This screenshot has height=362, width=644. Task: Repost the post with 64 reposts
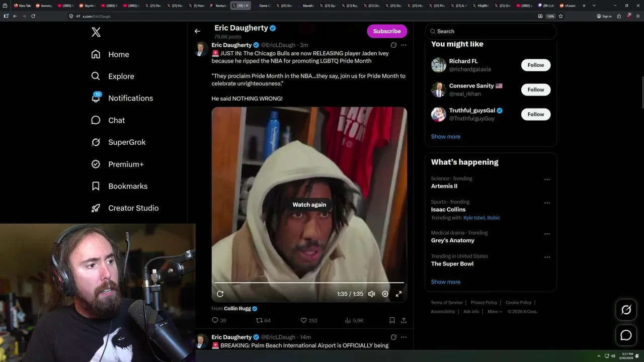[264, 320]
